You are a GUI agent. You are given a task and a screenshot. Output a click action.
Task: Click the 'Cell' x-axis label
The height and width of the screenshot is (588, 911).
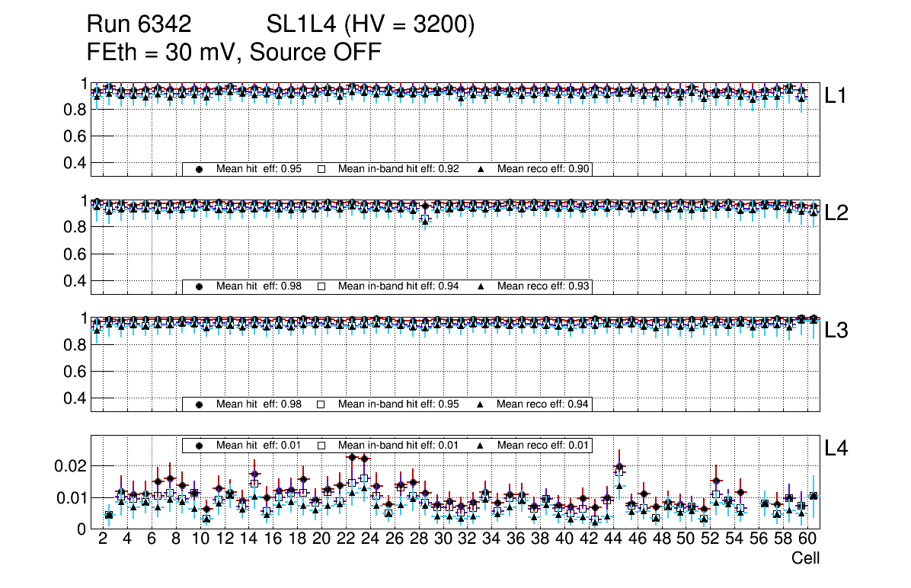click(805, 558)
